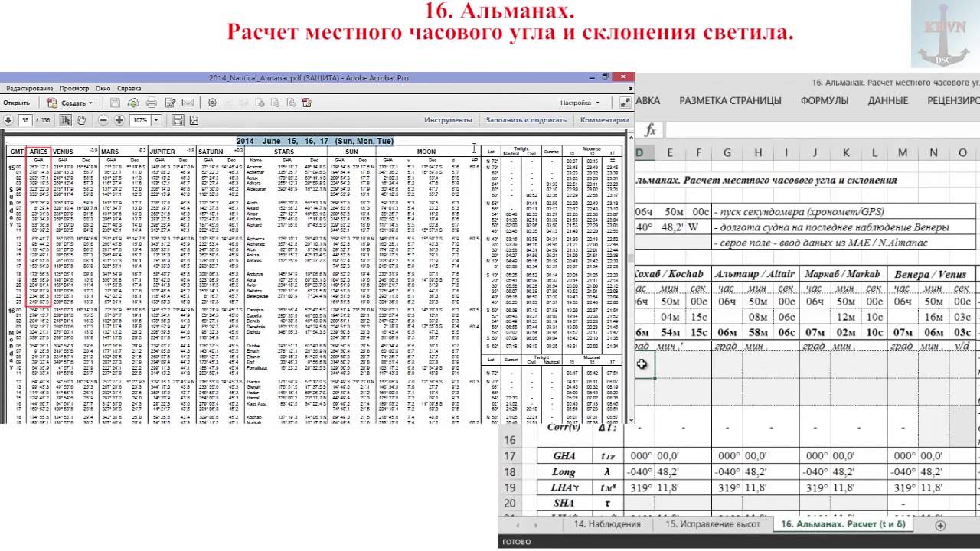Click the read mode expand arrows icon
Screen dimensions: 980x551
click(x=626, y=103)
